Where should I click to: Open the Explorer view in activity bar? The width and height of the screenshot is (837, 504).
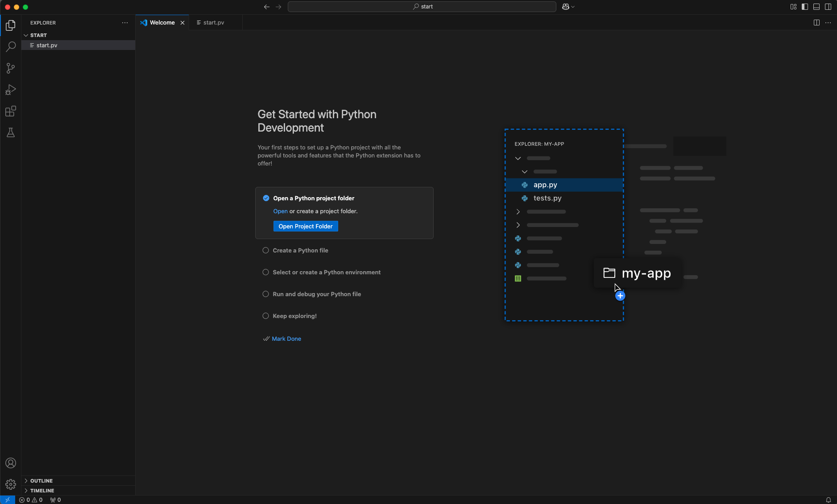click(11, 25)
